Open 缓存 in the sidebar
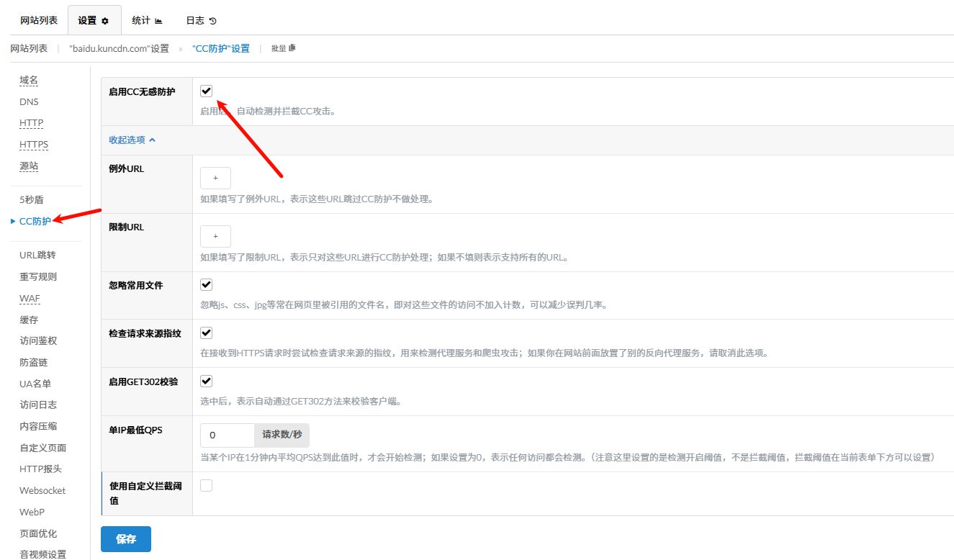The image size is (954, 560). pos(29,320)
